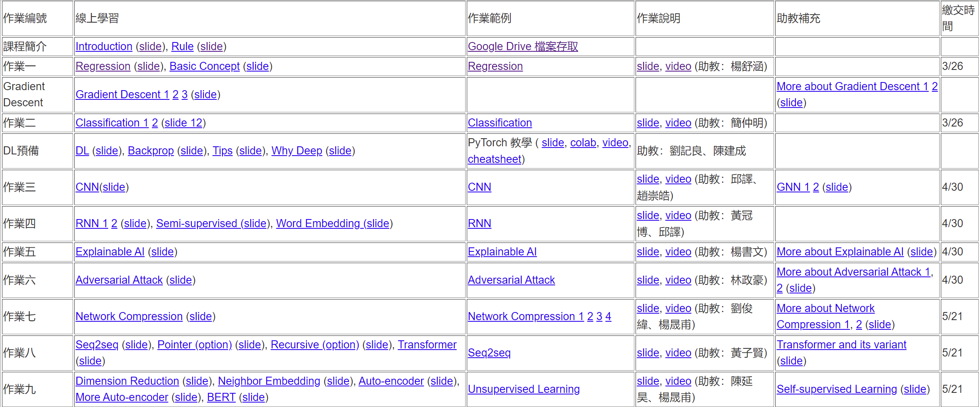
Task: Open Network Compression lecture in 線上學習 column
Action: pos(129,316)
